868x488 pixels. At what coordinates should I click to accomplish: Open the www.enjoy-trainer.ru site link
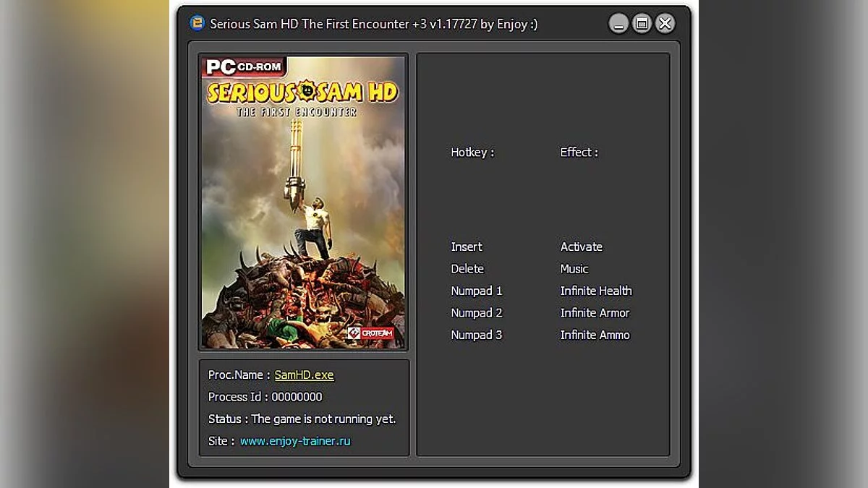coord(295,441)
